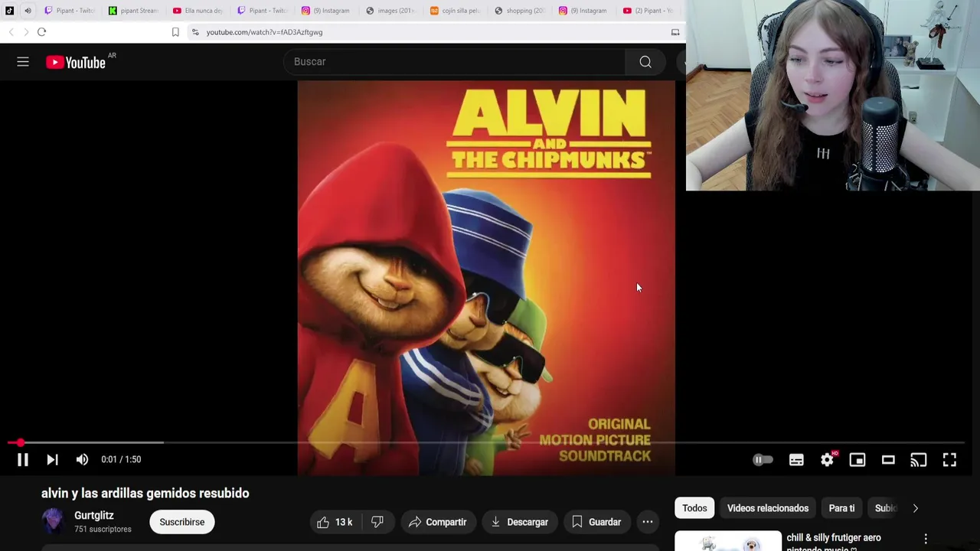Open chill & silly frutiger aero title
This screenshot has width=980, height=551.
[x=834, y=542]
